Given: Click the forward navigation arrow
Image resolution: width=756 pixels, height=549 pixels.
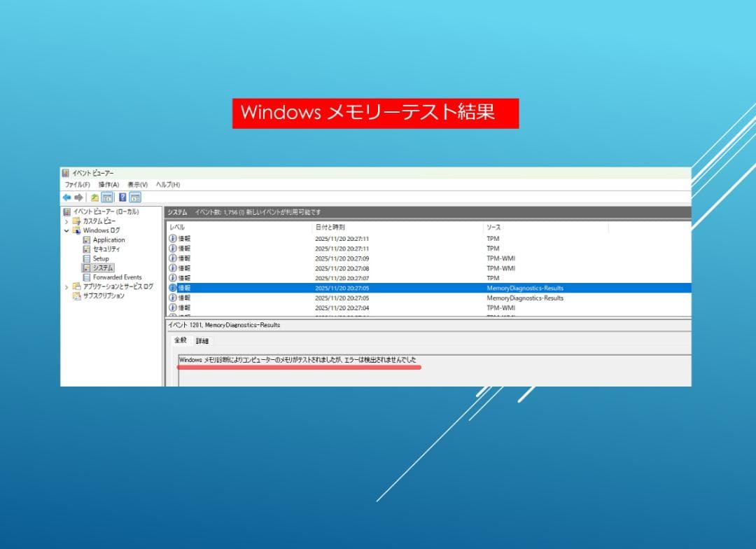Looking at the screenshot, I should coord(78,198).
